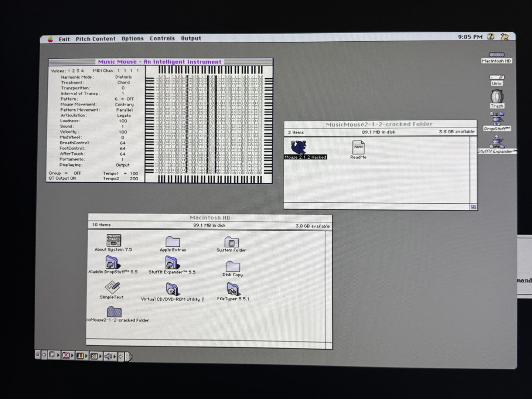This screenshot has width=532, height=399.
Task: Collapse the Control Strip using its end tab
Action: pos(128,357)
